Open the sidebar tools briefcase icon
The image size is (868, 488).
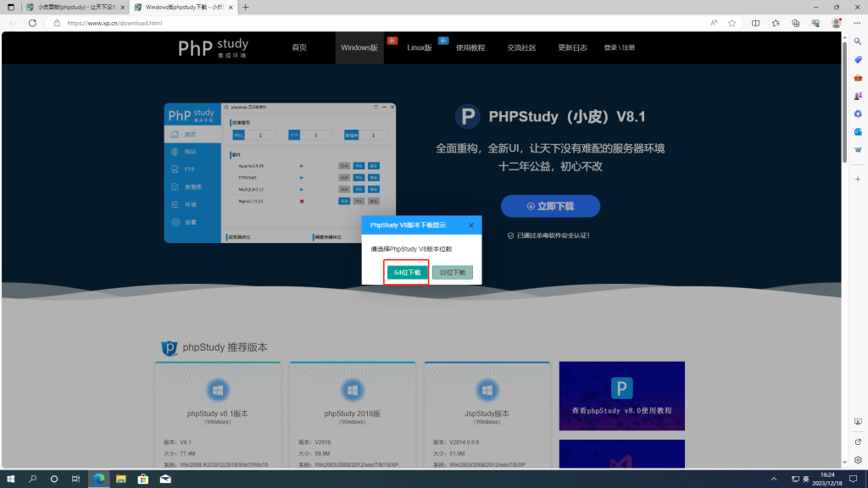tap(858, 78)
